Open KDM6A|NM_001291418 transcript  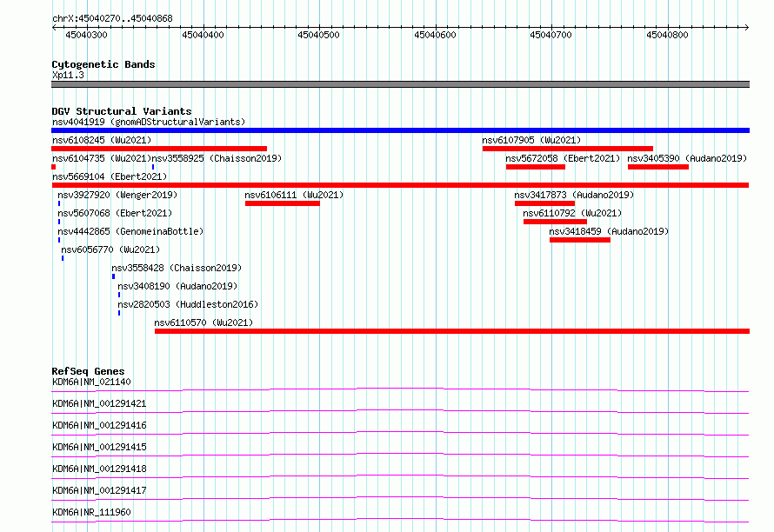[x=99, y=469]
